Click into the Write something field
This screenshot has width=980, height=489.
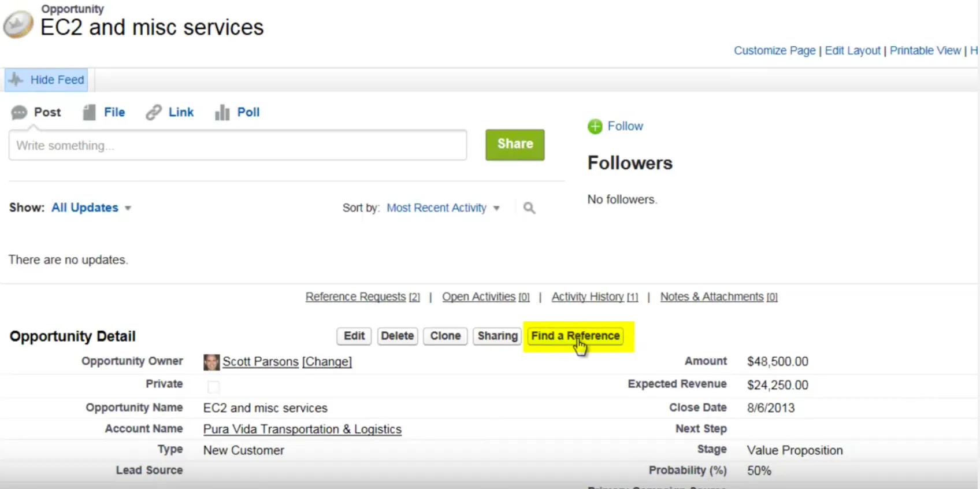tap(237, 145)
